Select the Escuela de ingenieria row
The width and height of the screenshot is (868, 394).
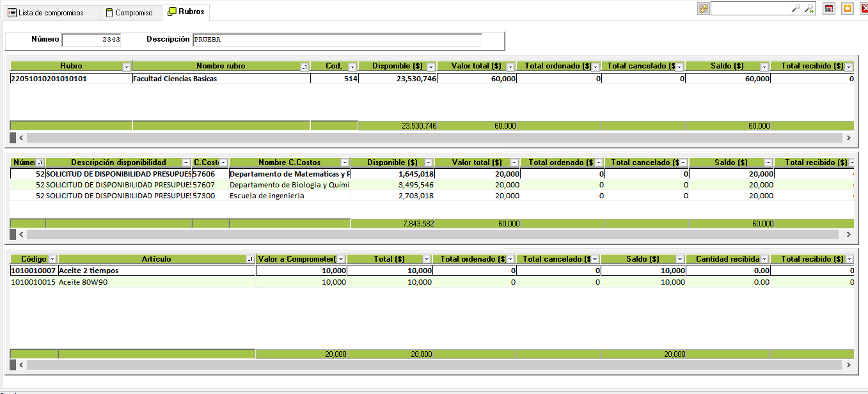(x=289, y=196)
